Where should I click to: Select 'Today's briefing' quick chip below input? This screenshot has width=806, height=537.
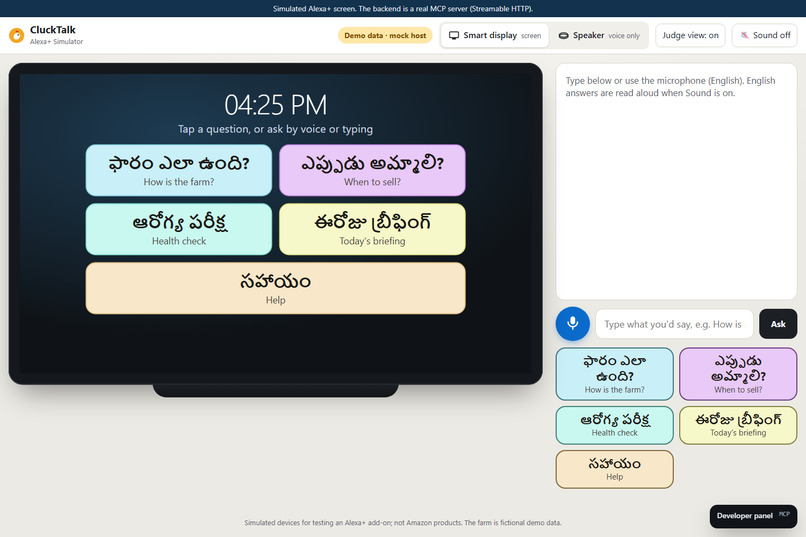(x=738, y=425)
